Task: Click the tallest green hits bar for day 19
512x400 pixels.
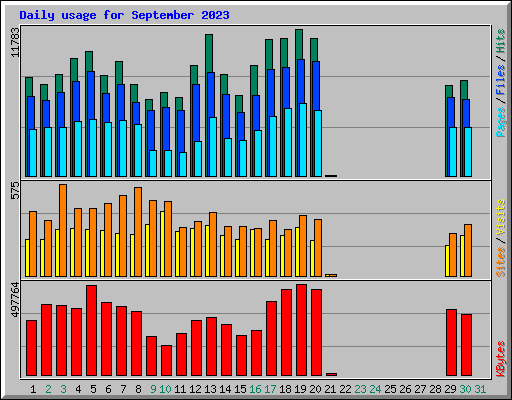Action: coord(299,44)
